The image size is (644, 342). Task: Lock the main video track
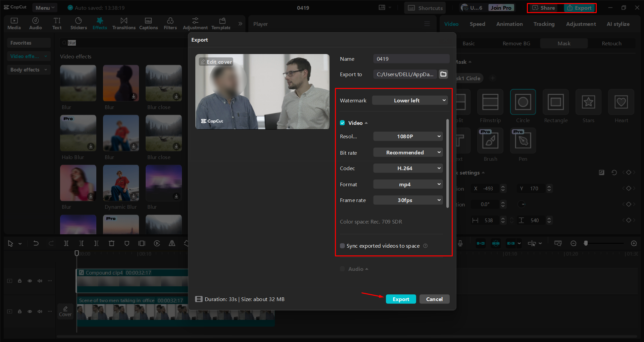[x=19, y=311]
